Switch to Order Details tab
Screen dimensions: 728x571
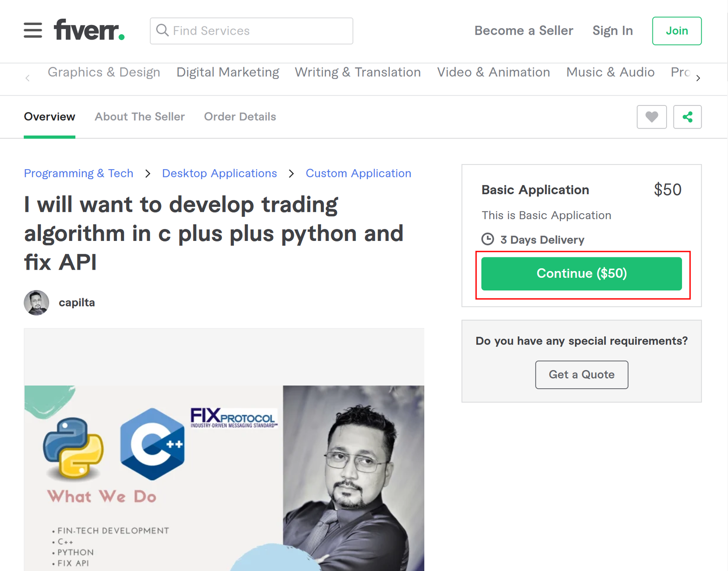click(240, 117)
